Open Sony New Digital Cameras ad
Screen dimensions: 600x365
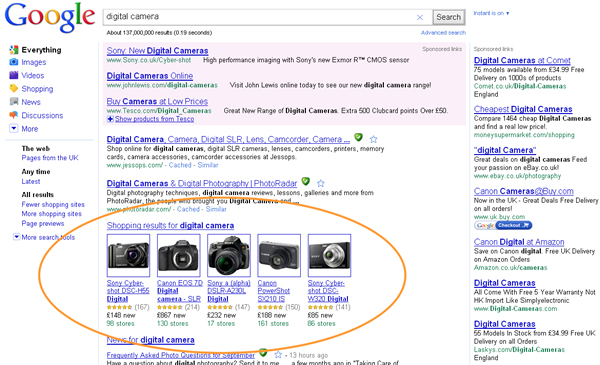click(157, 51)
